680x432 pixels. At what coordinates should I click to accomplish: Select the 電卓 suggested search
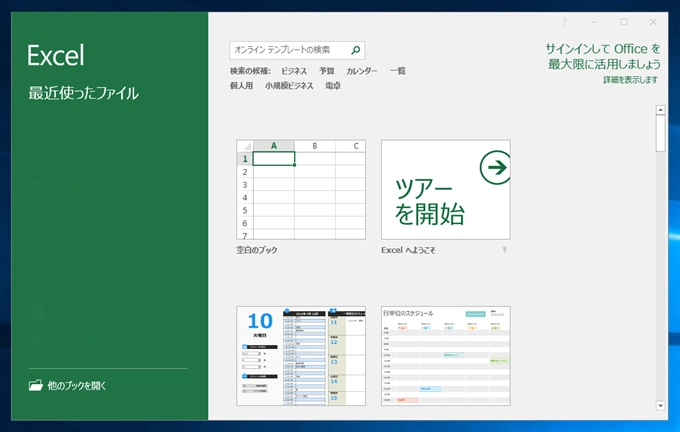(x=333, y=86)
